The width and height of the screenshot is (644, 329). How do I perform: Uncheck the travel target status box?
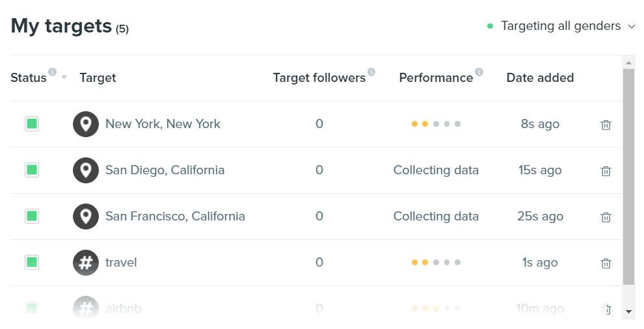pyautogui.click(x=32, y=262)
